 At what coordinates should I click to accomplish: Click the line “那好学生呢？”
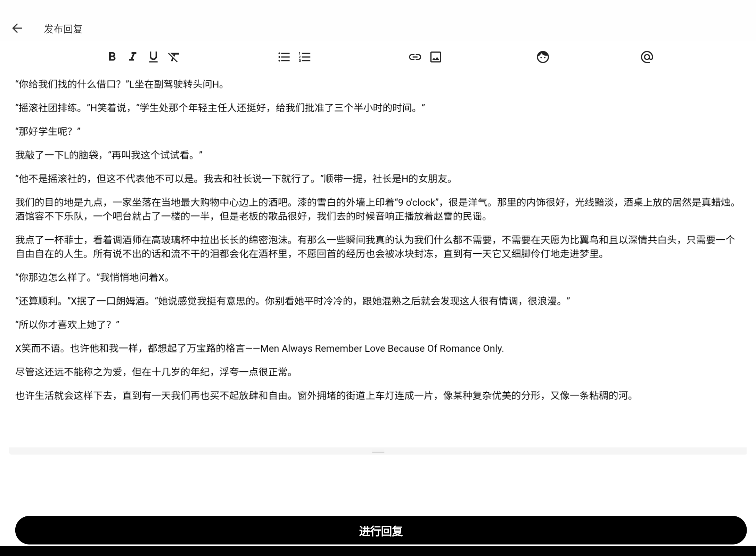coord(48,132)
